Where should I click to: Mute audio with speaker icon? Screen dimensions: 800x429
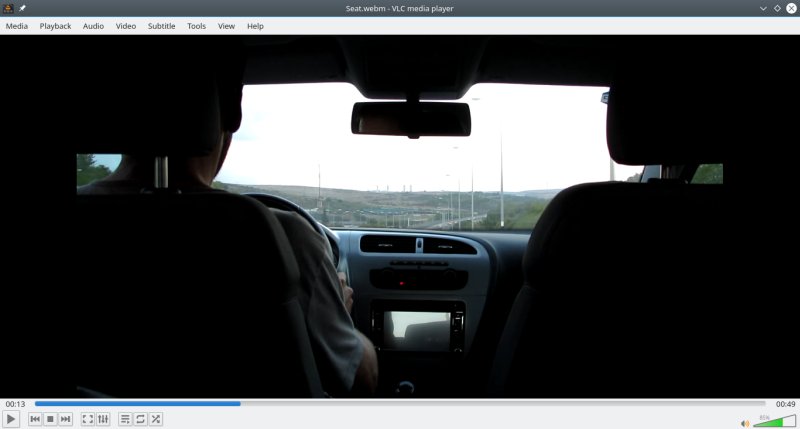745,422
